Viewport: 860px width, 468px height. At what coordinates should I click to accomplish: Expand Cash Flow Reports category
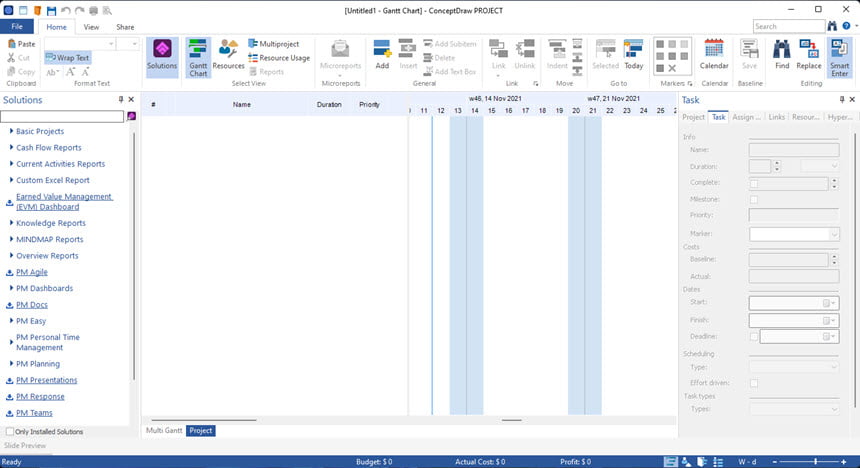click(x=11, y=148)
